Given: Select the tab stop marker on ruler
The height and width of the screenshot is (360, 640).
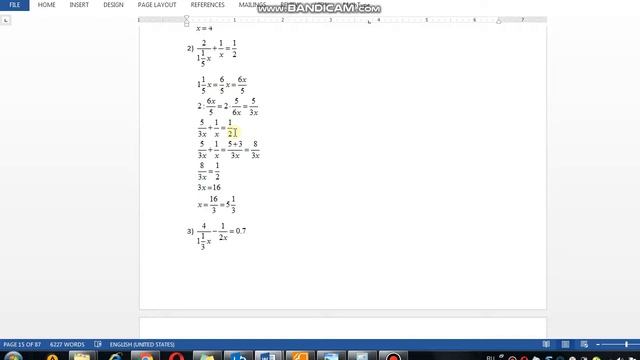Looking at the screenshot, I should tap(369, 22).
